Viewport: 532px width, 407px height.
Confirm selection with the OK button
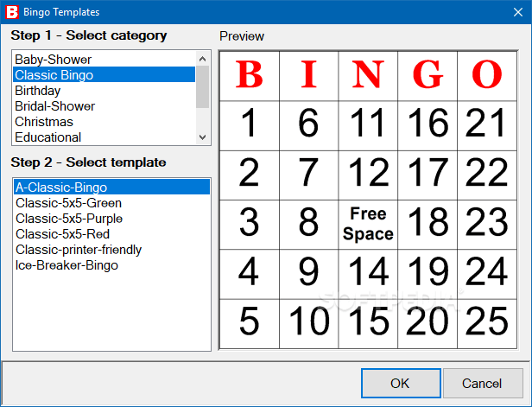401,384
